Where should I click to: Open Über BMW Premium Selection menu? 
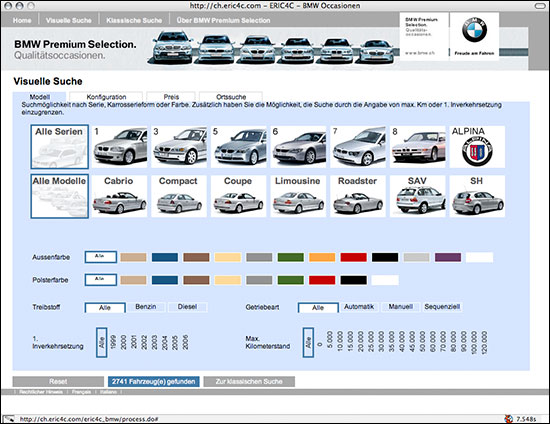[x=223, y=20]
